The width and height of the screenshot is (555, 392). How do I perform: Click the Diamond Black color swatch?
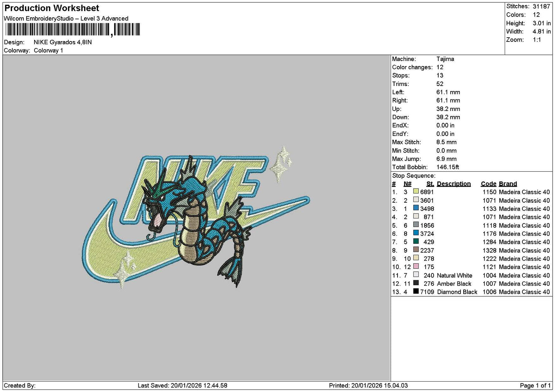(x=416, y=291)
